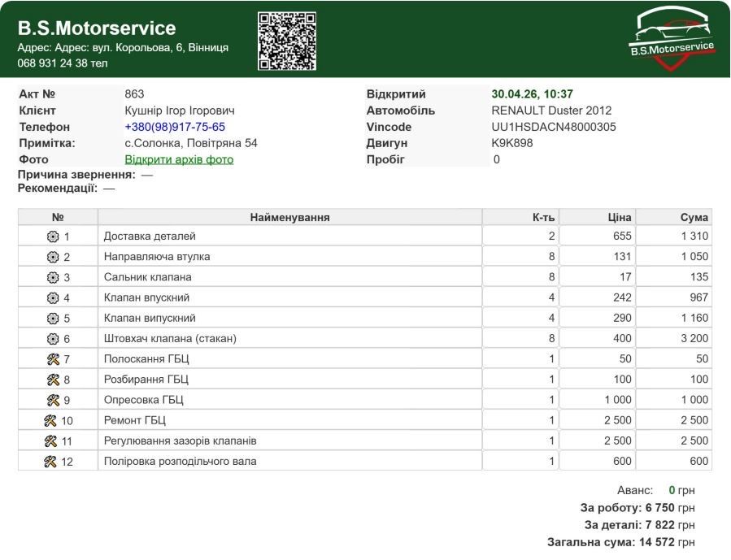Click the sum 1 160 for Клапан випускний
Image resolution: width=731 pixels, height=560 pixels.
pos(694,319)
